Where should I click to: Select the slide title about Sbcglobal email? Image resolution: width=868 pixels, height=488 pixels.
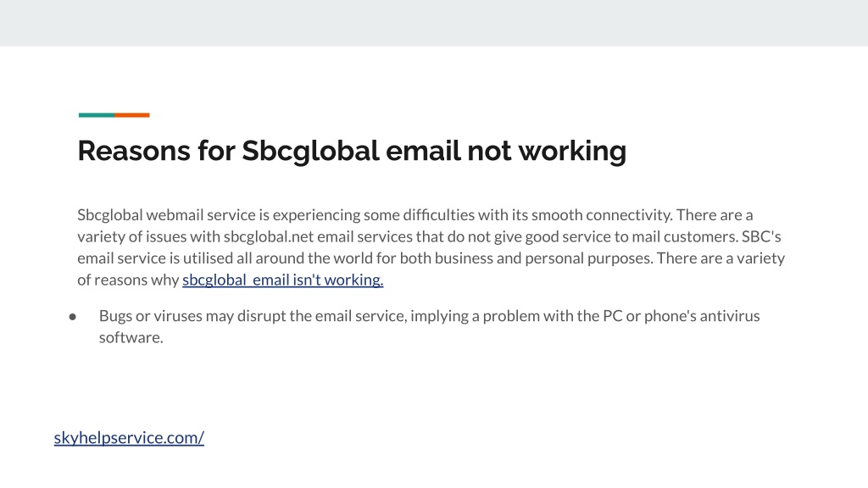point(352,151)
